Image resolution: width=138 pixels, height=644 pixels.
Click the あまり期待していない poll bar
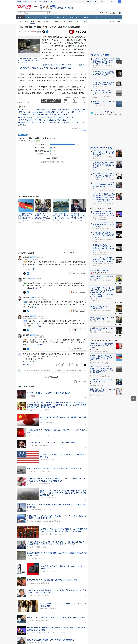tap(51, 151)
